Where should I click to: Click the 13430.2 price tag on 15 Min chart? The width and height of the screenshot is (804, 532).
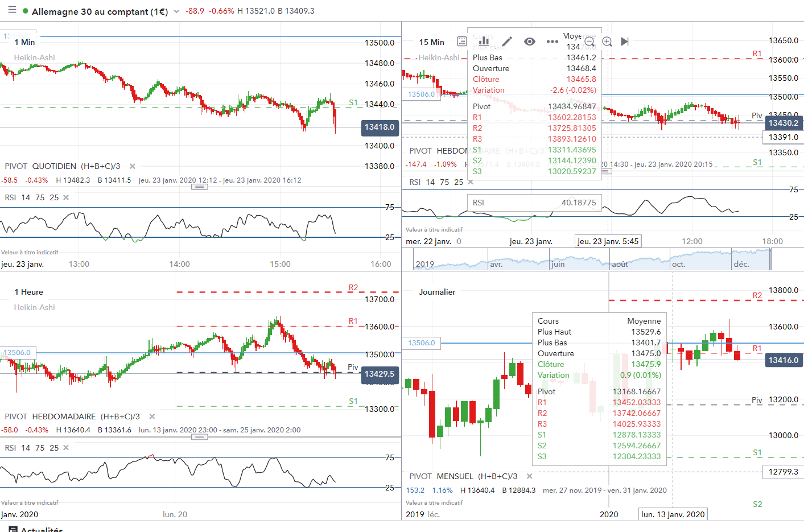click(784, 123)
